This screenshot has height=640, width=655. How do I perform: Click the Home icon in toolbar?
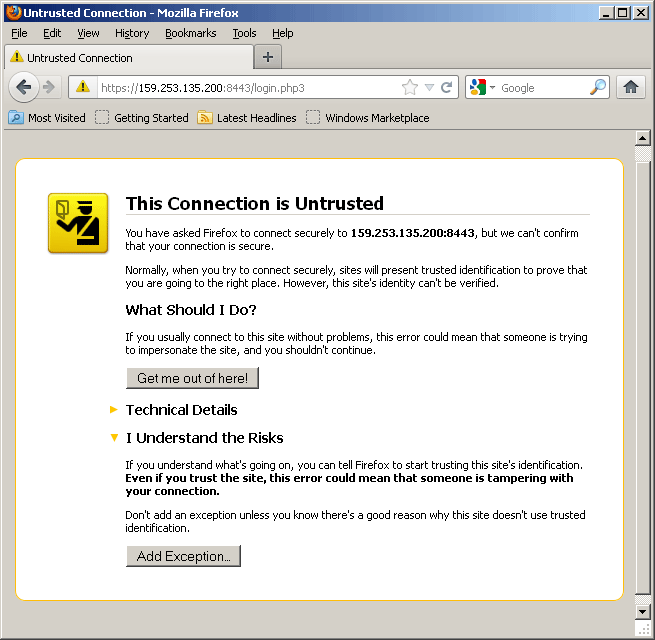click(x=630, y=87)
